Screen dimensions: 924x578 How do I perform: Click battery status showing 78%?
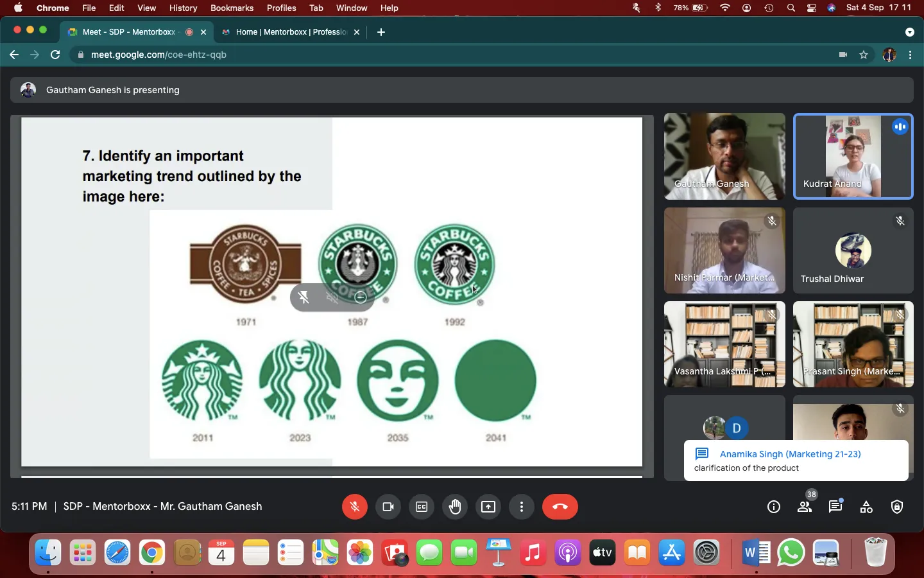click(x=690, y=8)
